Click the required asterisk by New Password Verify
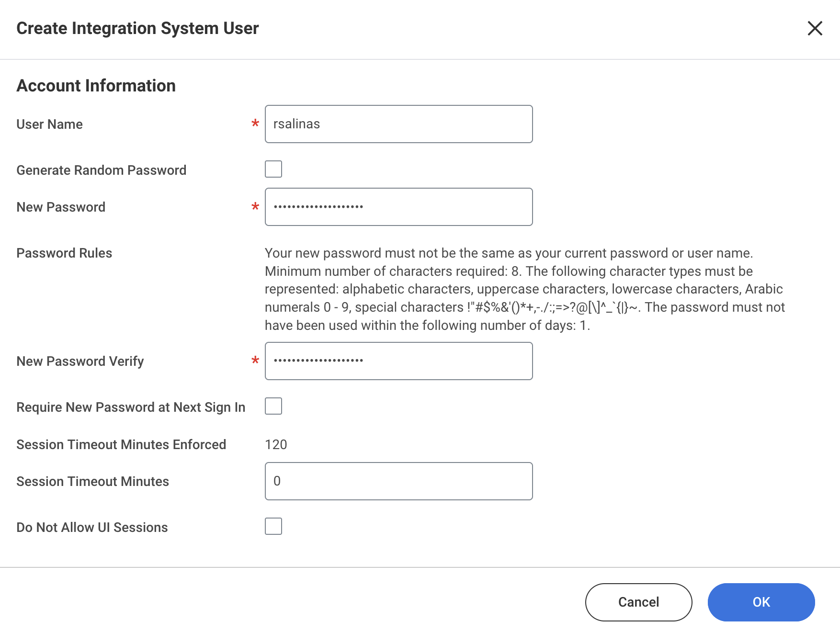This screenshot has height=632, width=840. click(x=255, y=361)
